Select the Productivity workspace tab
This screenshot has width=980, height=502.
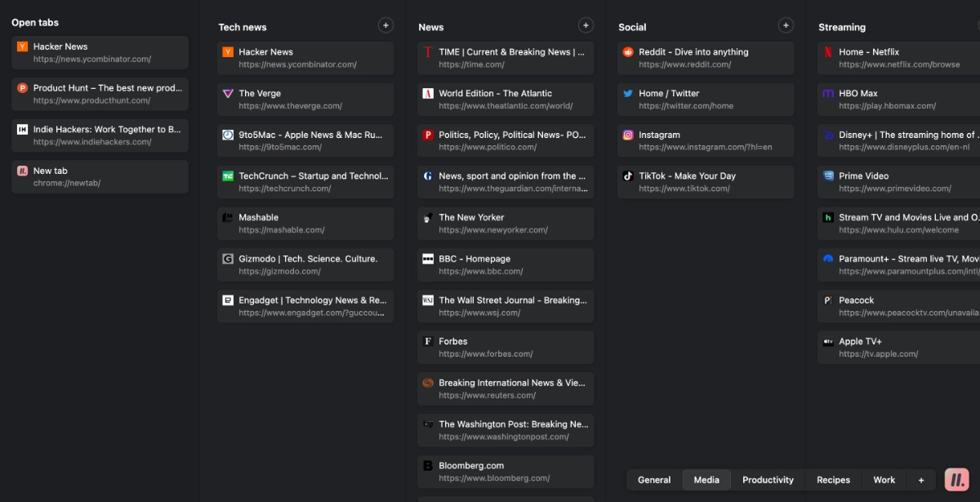[768, 480]
